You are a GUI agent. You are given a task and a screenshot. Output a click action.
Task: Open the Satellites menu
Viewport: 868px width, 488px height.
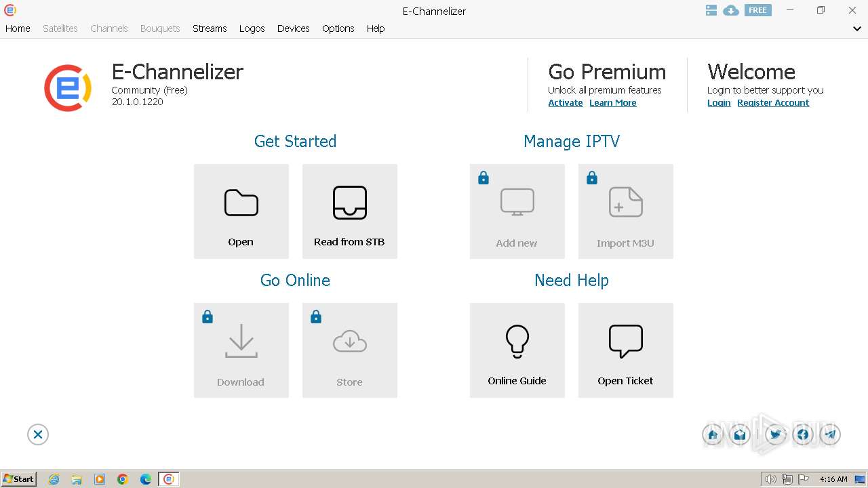[x=60, y=28]
